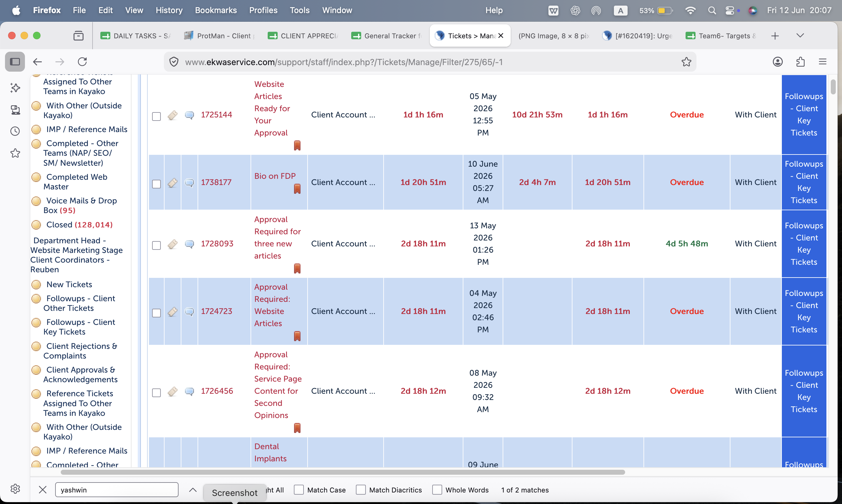
Task: Open the Closed tickets filter
Action: coord(79,225)
